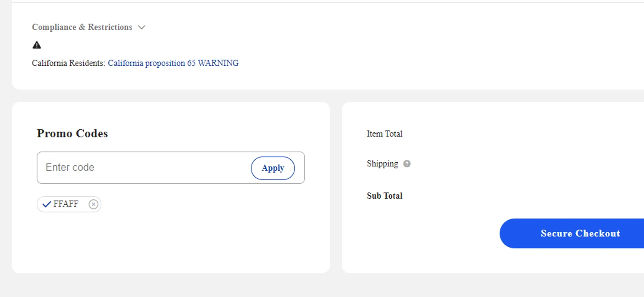
Task: Click the Compliance & Restrictions heading text
Action: [x=82, y=27]
